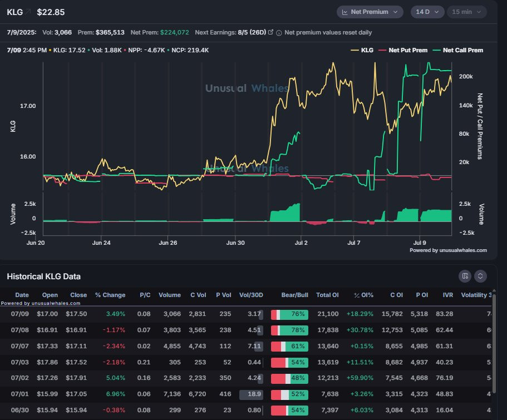Open the Net Premium dropdown
Screen dimensions: 507x420
(370, 12)
